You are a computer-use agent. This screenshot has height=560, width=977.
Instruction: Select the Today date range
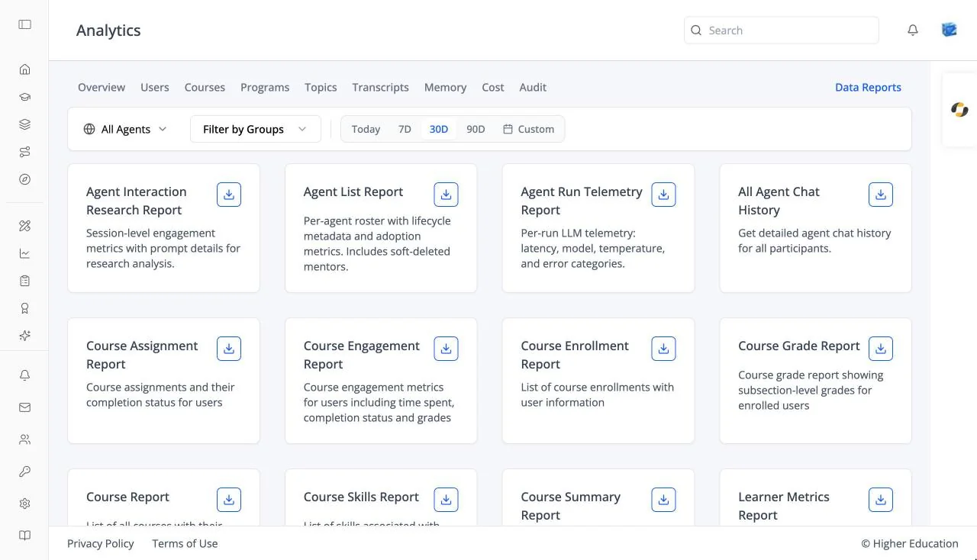click(x=366, y=129)
